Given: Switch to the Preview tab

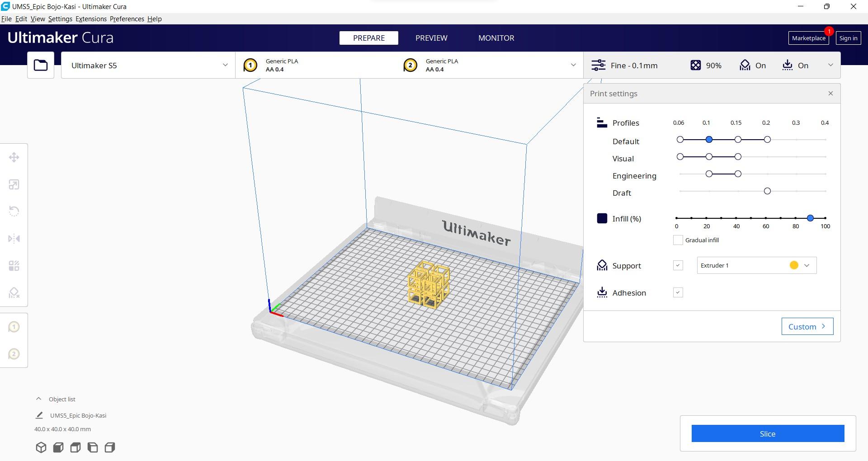Looking at the screenshot, I should point(431,38).
